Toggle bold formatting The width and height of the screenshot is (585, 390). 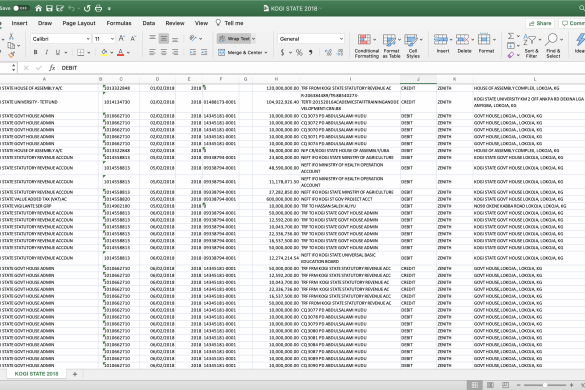tap(35, 52)
